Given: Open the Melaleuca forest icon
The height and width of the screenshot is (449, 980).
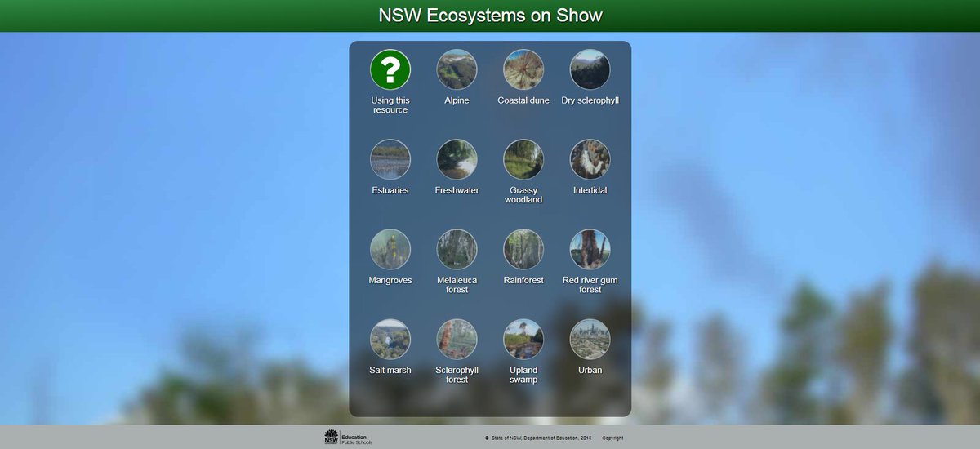Looking at the screenshot, I should point(457,249).
